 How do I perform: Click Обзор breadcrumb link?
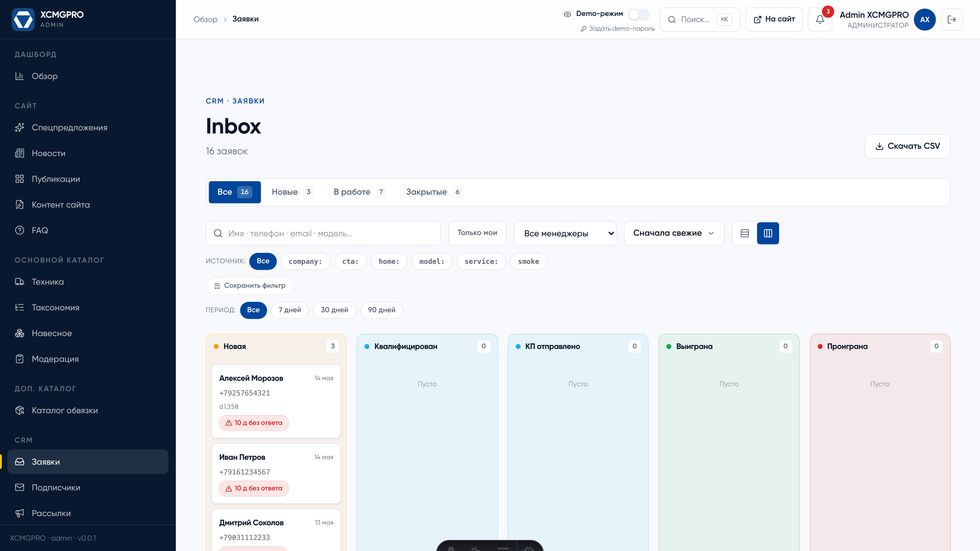pyautogui.click(x=205, y=19)
